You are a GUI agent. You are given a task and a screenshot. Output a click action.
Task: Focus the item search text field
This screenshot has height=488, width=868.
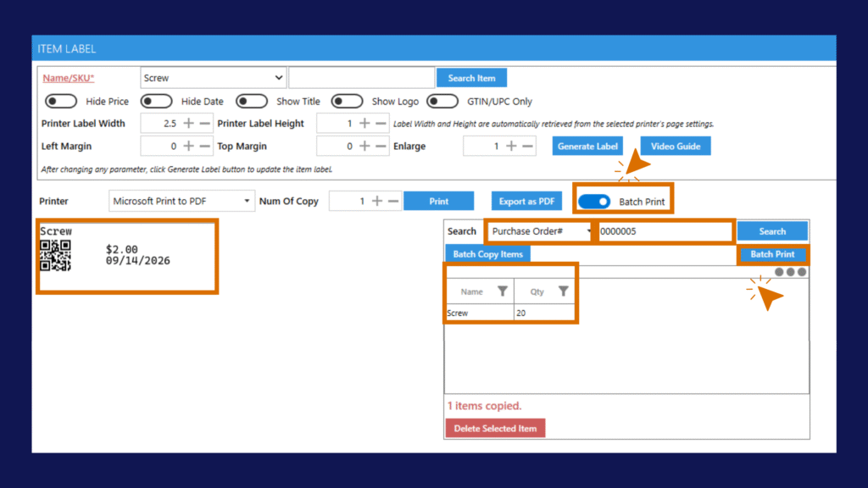361,78
